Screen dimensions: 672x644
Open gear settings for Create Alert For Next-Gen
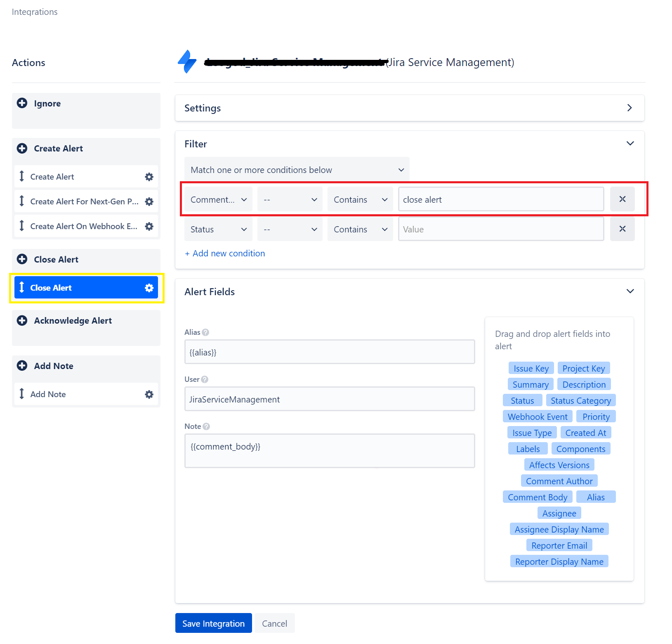click(x=149, y=202)
